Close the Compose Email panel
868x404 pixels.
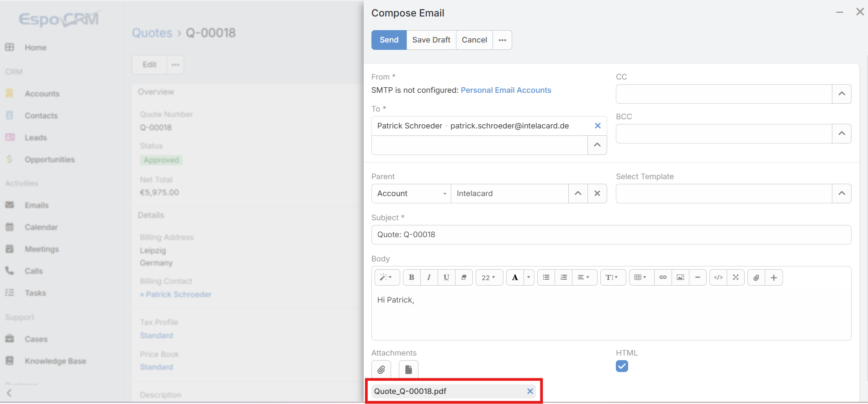pyautogui.click(x=860, y=12)
